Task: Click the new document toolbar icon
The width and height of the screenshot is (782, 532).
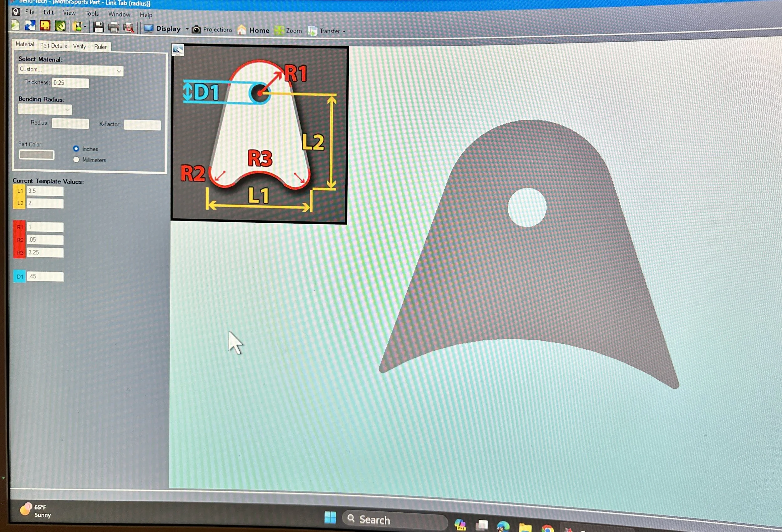Action: 15,26
